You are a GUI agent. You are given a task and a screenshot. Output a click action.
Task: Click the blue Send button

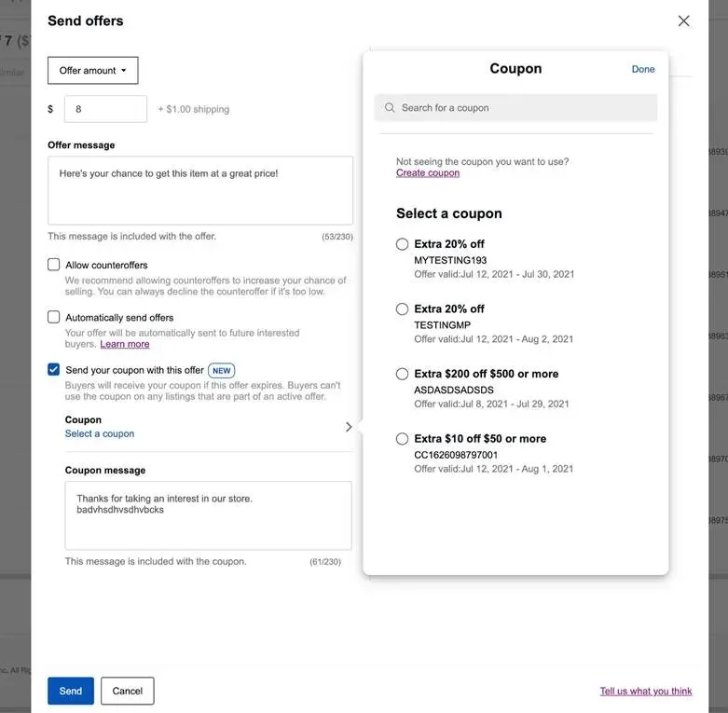[x=71, y=691]
